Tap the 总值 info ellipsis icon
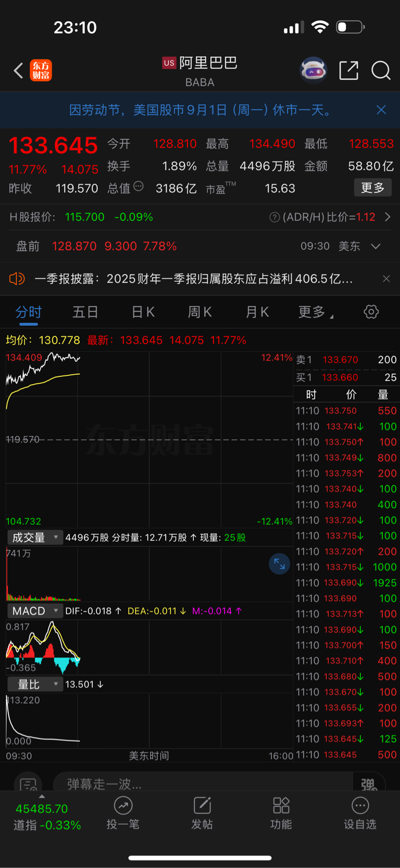 pos(139,186)
